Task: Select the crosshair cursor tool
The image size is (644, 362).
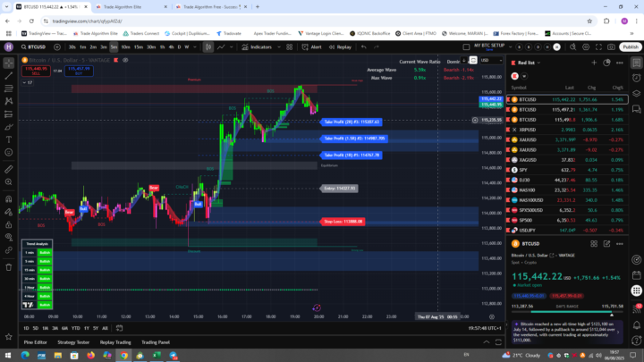Action: [9, 63]
